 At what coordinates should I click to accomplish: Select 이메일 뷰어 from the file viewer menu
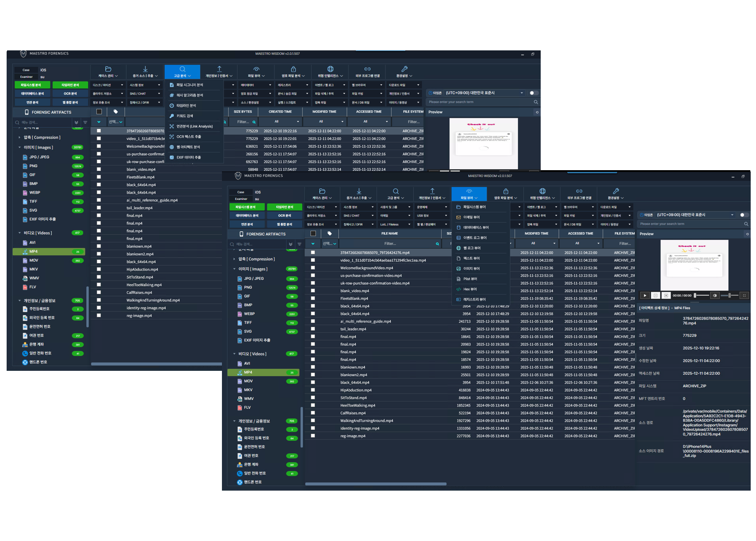click(x=471, y=217)
